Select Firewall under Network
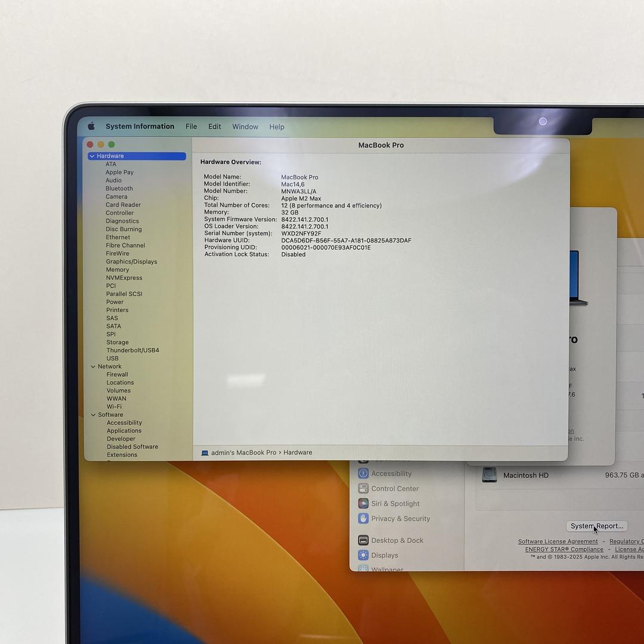Screen dimensions: 644x644 (x=117, y=374)
